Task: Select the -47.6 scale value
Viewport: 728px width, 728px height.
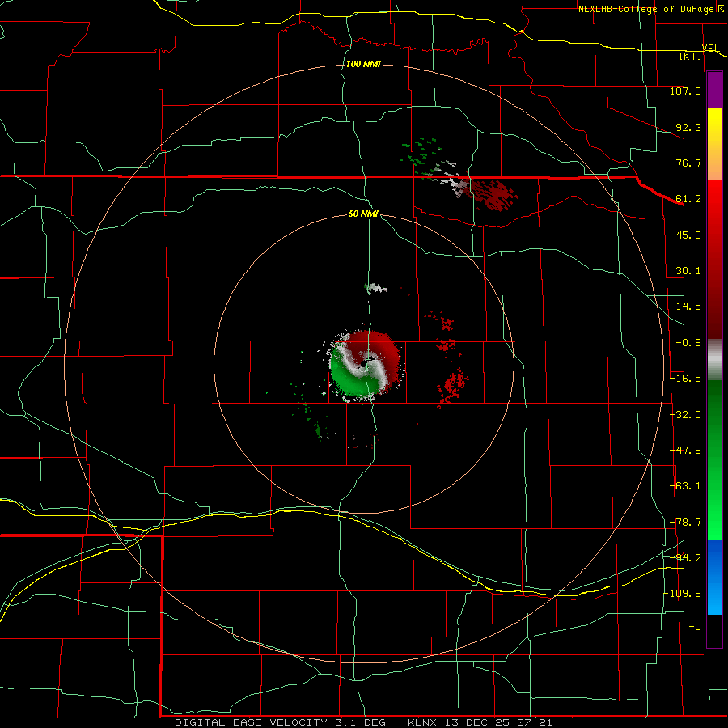Action: (685, 451)
